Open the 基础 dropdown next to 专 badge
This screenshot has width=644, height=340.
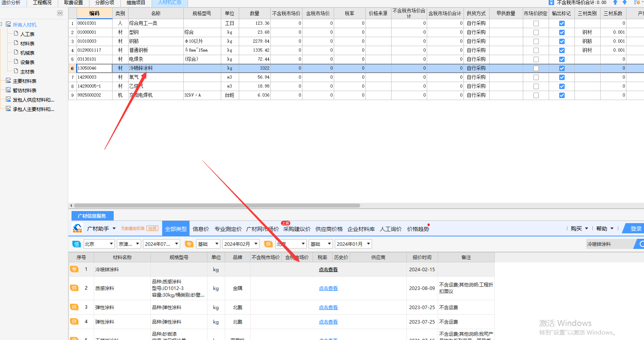coord(208,244)
